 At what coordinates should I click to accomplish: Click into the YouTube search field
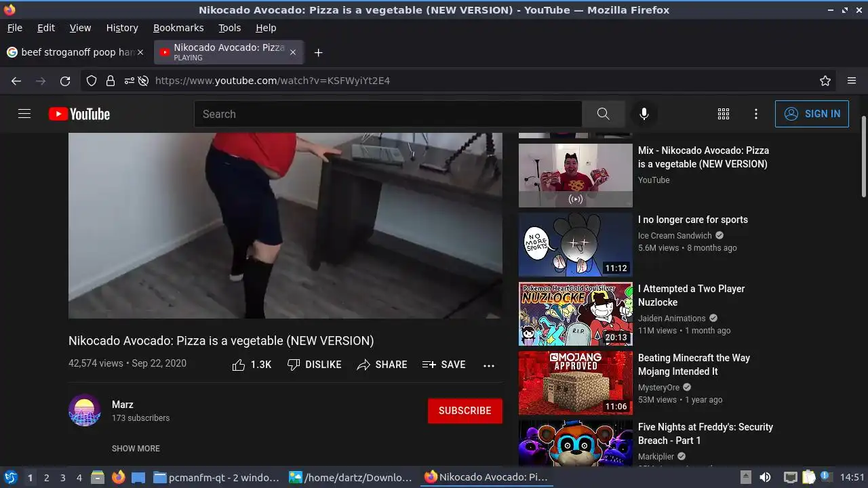click(388, 114)
